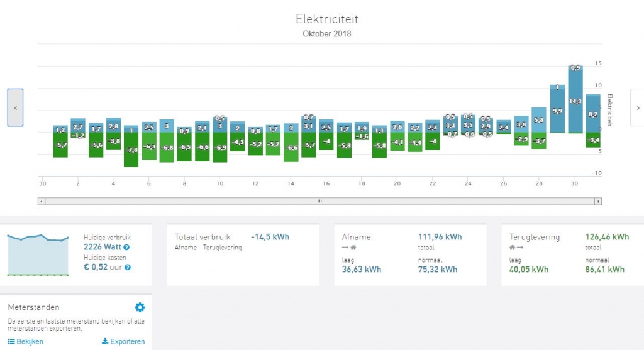The height and width of the screenshot is (350, 644).
Task: Go to next month with right chevron
Action: (x=638, y=107)
